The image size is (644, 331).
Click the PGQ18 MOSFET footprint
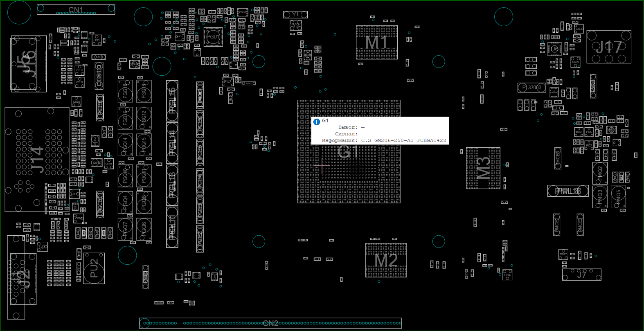click(125, 92)
